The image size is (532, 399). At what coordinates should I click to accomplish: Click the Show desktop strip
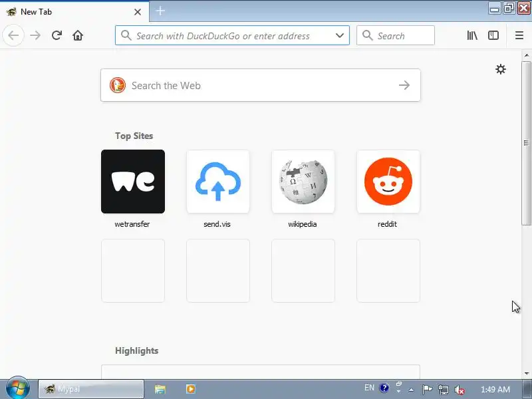coord(527,389)
